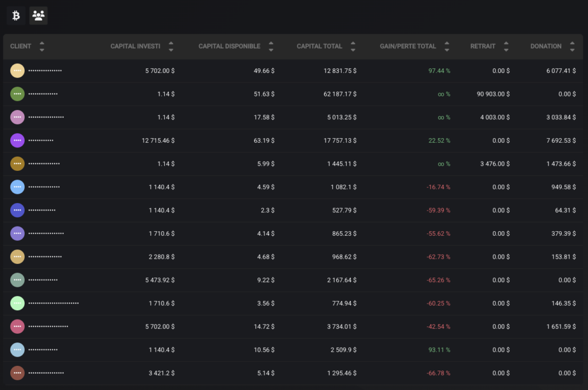Sort using Capital Disponible arrows

click(x=271, y=46)
